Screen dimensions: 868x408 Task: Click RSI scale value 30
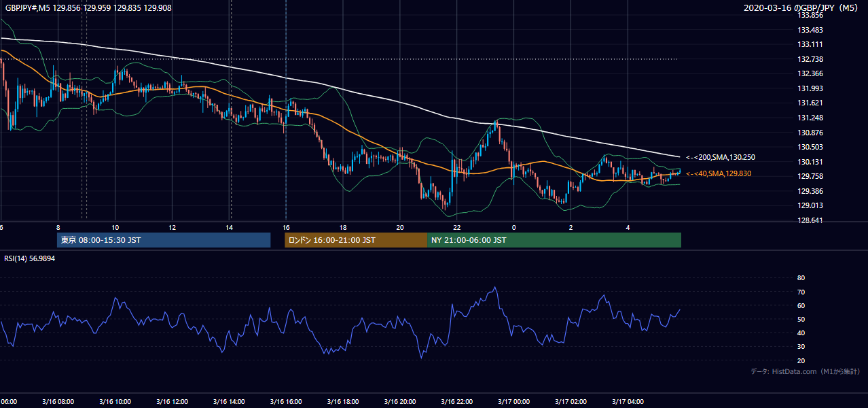(x=801, y=347)
